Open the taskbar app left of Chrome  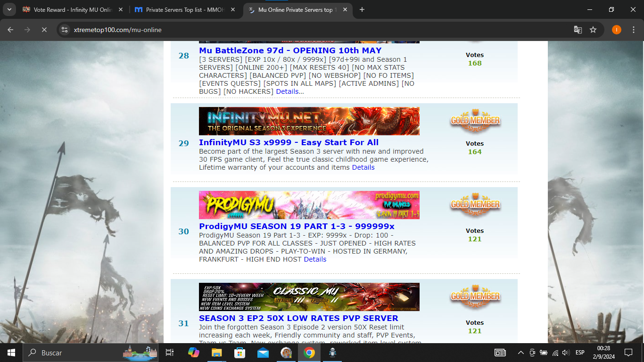click(286, 353)
